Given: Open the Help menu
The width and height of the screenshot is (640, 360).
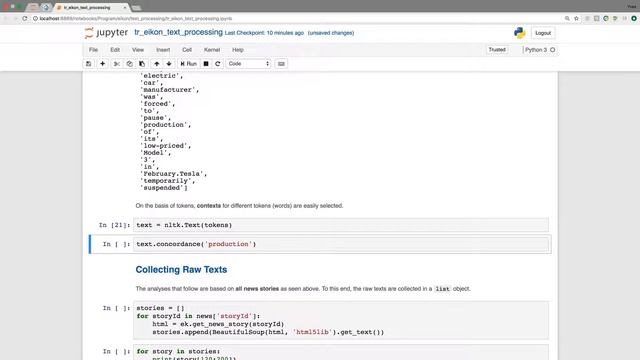Looking at the screenshot, I should click(x=238, y=50).
